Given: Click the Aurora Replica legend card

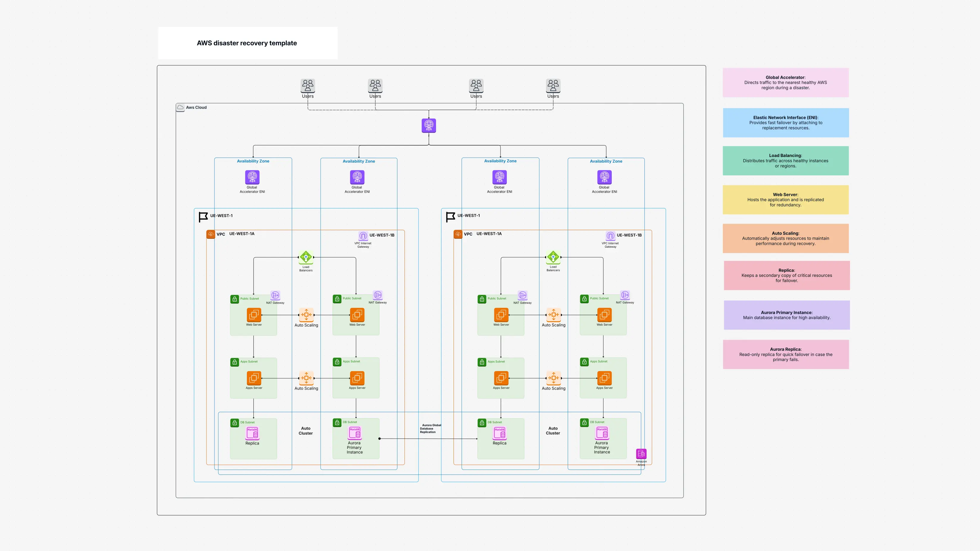Looking at the screenshot, I should click(785, 354).
